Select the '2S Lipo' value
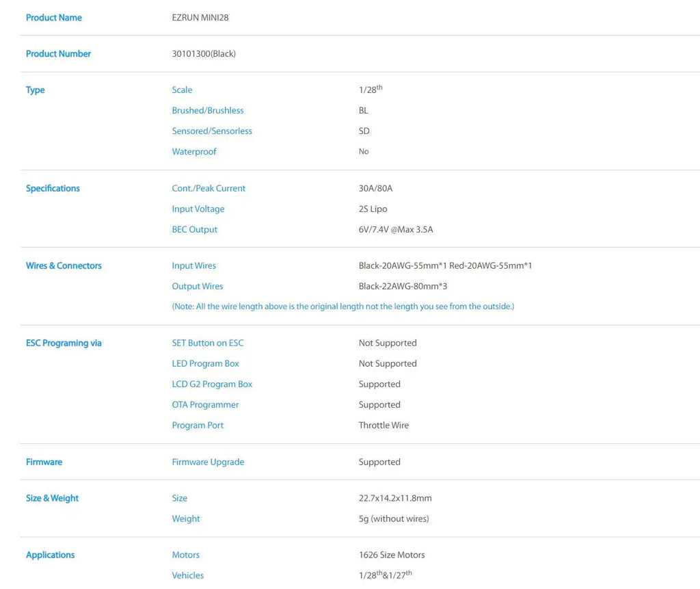 (373, 209)
